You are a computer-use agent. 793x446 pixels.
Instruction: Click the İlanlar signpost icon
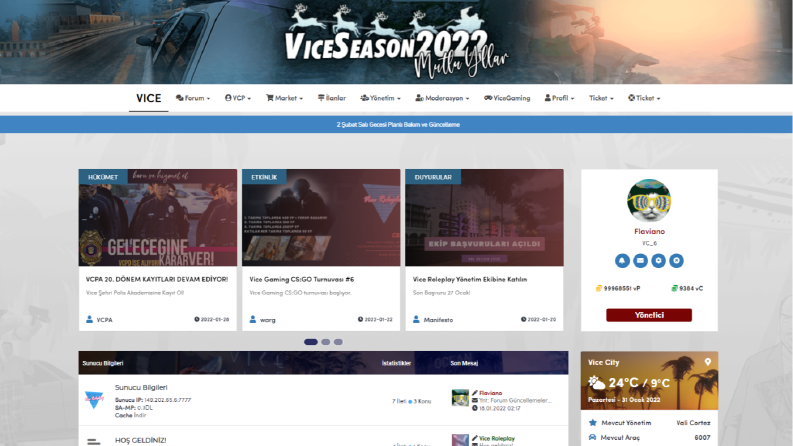[321, 98]
